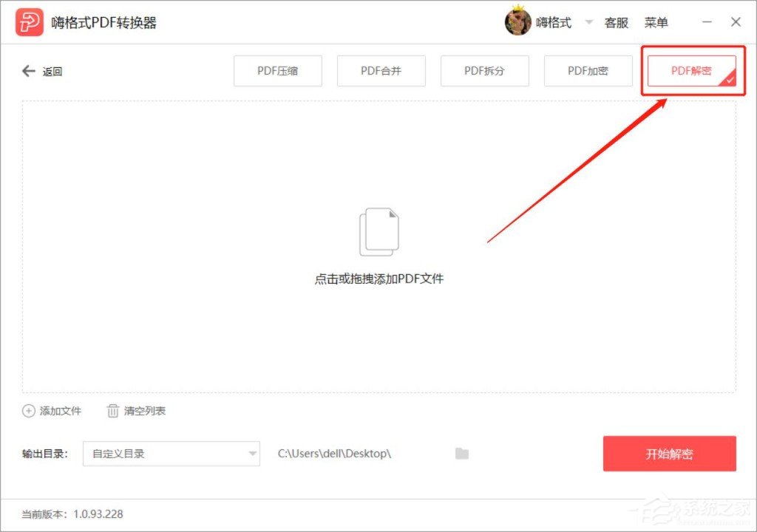Open the folder browser icon for output directory
Image resolution: width=757 pixels, height=532 pixels.
461,454
